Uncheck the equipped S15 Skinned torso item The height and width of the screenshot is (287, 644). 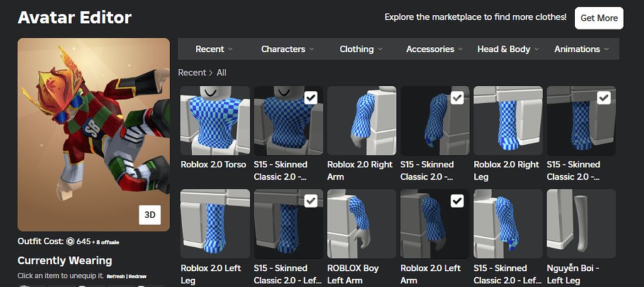point(311,98)
